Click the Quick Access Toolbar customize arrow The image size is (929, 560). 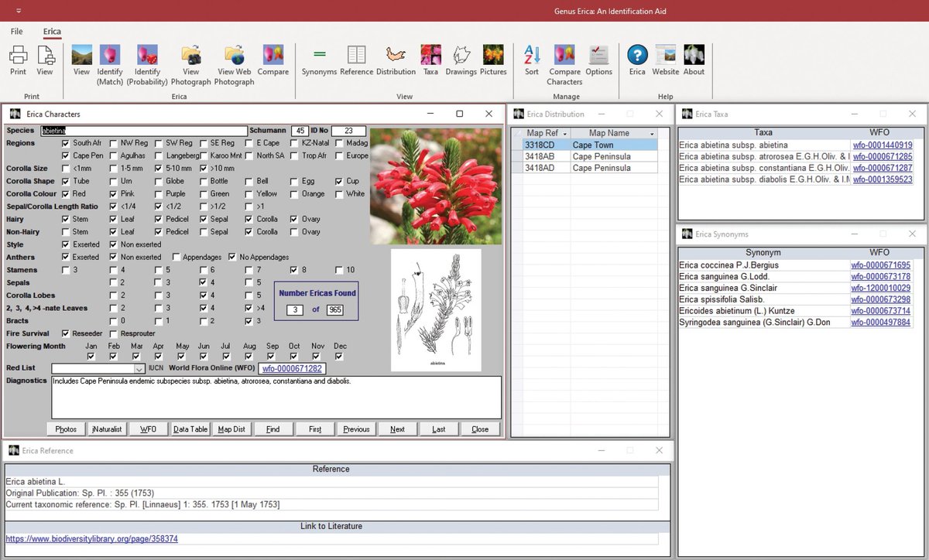pyautogui.click(x=18, y=12)
